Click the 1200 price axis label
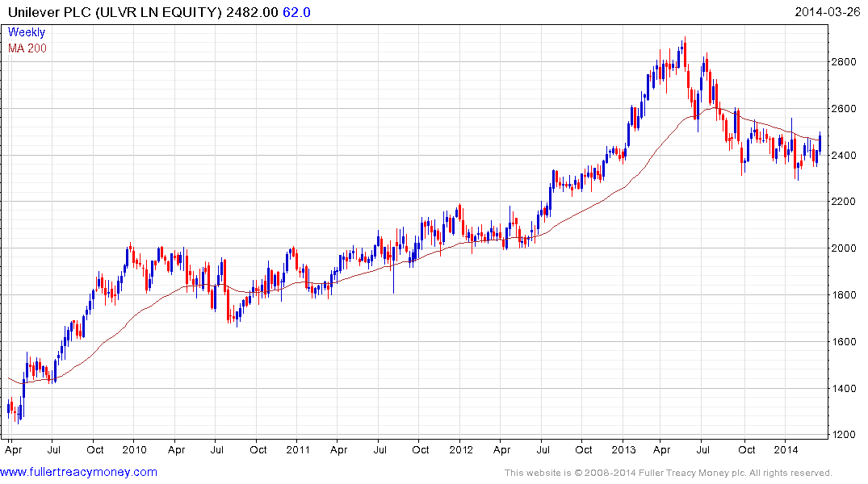Screen dimensions: 868x484 coord(845,435)
